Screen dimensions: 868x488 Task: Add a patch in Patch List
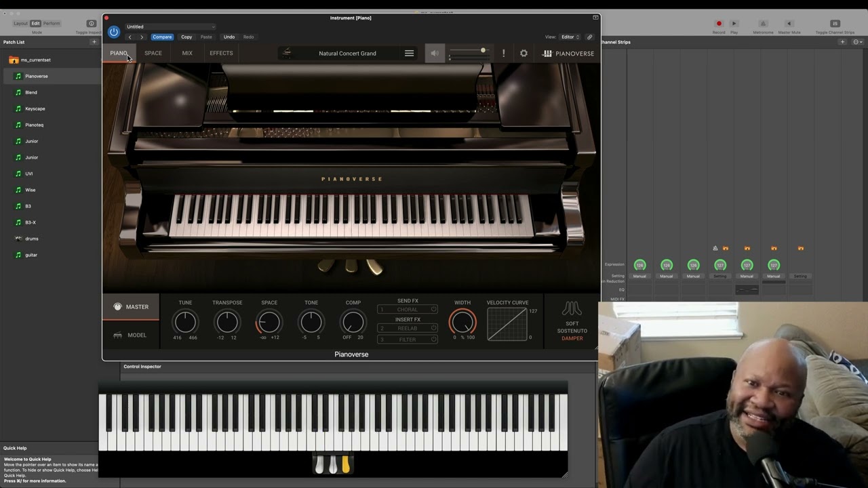click(x=94, y=42)
